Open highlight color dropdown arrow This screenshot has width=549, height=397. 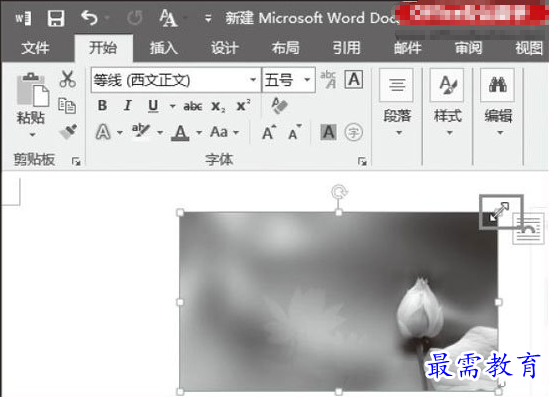tap(160, 133)
